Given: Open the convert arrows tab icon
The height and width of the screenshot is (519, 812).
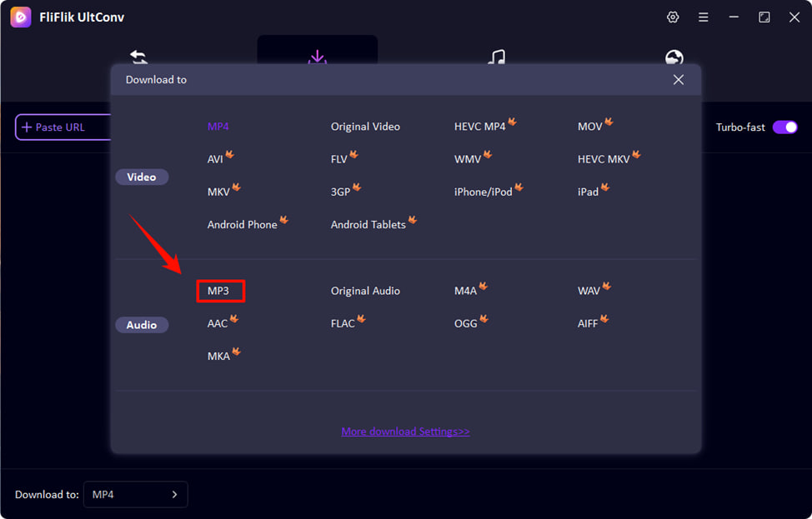Looking at the screenshot, I should coord(138,57).
